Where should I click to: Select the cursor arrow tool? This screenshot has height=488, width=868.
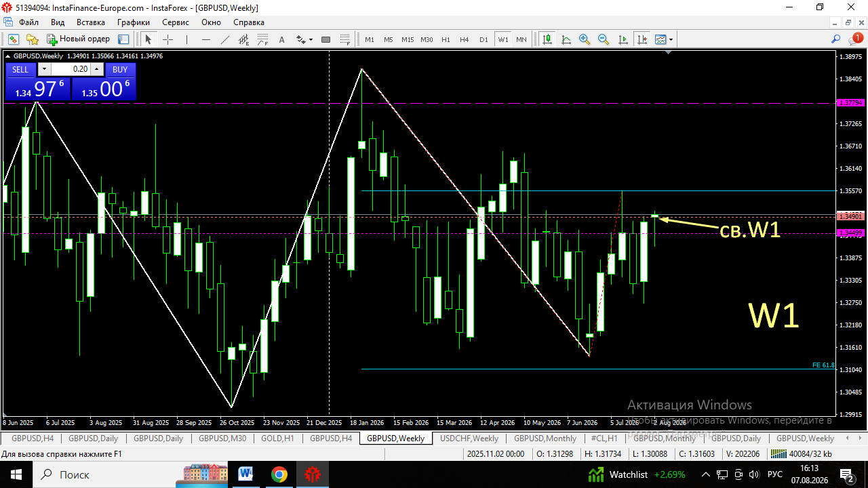coord(149,39)
